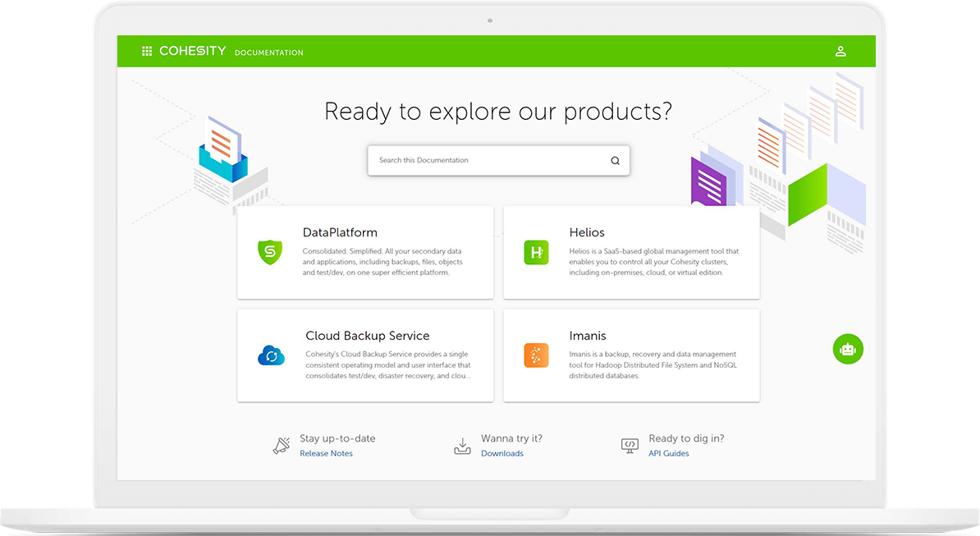Click the download tray icon
980x536 pixels.
(462, 446)
